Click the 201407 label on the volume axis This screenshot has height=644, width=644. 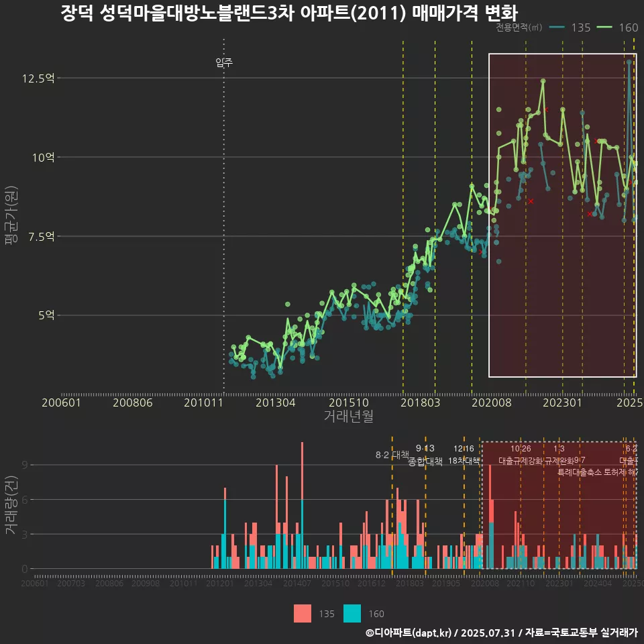[297, 583]
